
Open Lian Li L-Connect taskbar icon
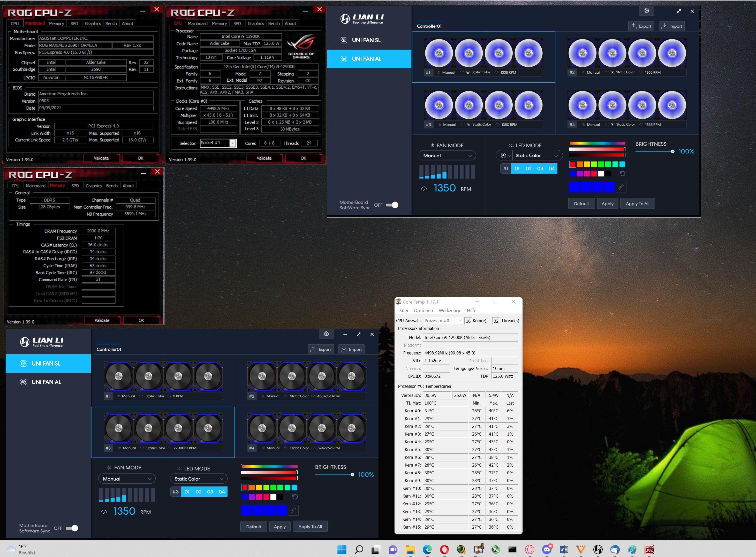[598, 550]
